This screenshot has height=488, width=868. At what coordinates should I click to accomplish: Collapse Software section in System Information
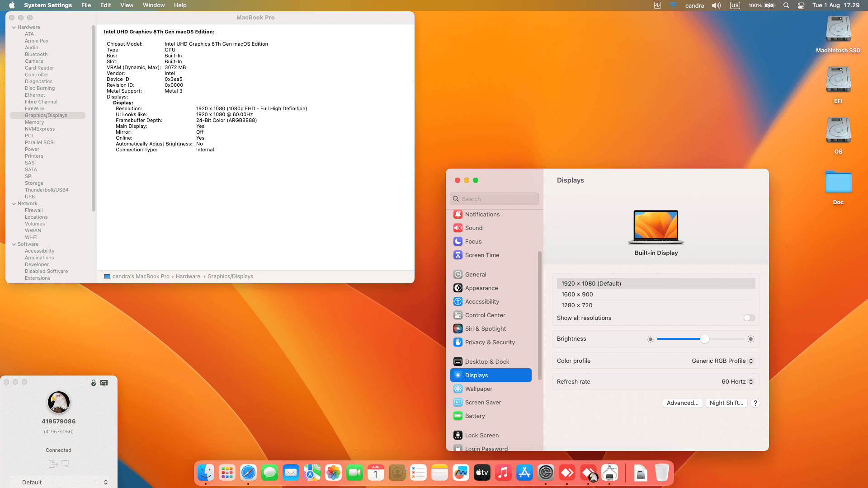(x=14, y=244)
